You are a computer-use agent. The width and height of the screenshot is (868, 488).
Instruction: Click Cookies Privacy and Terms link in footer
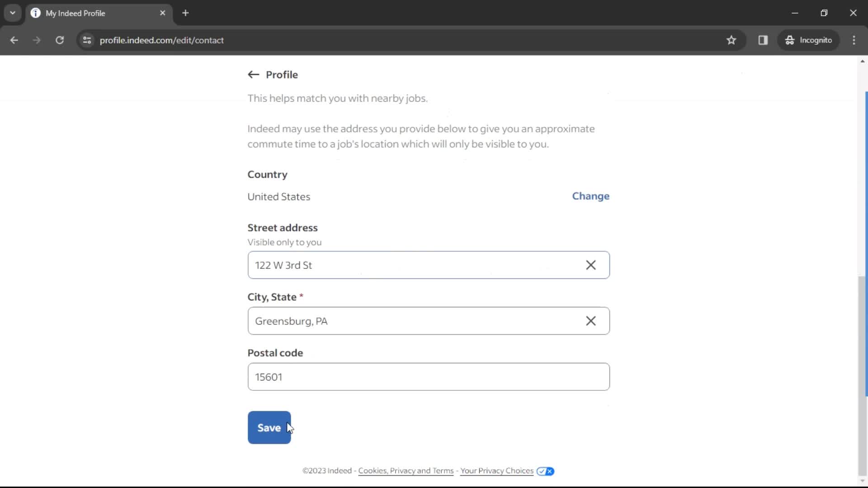tap(406, 471)
